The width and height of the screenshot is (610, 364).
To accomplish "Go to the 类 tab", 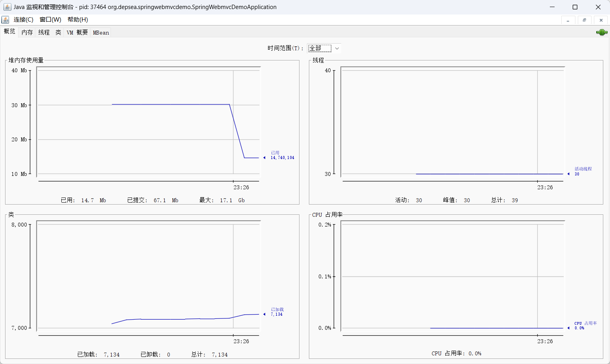I will tap(58, 33).
